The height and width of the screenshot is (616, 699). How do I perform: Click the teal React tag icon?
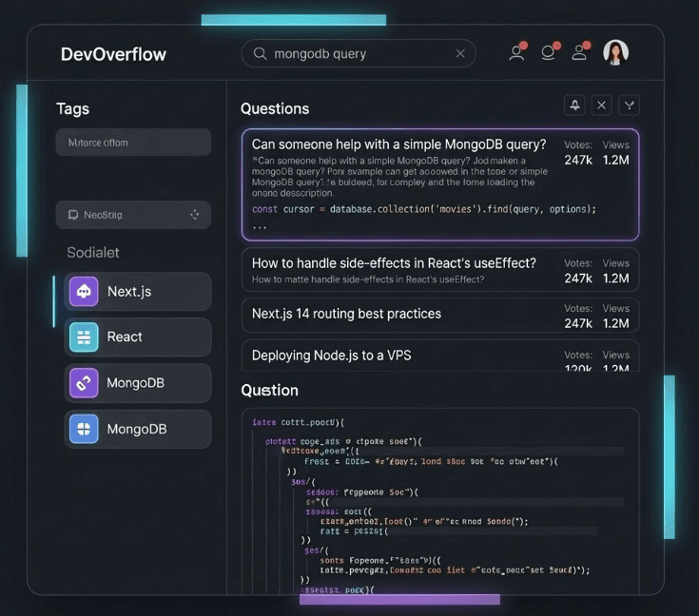coord(84,337)
